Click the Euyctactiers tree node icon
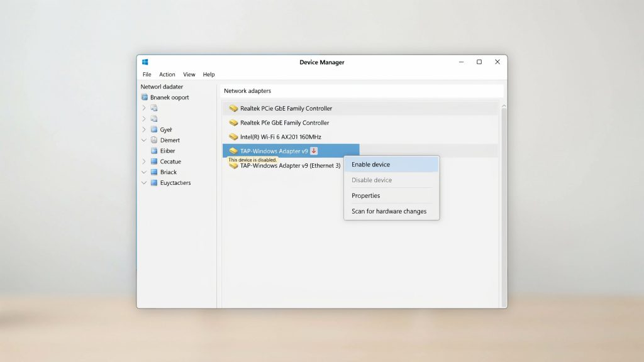 tap(154, 183)
